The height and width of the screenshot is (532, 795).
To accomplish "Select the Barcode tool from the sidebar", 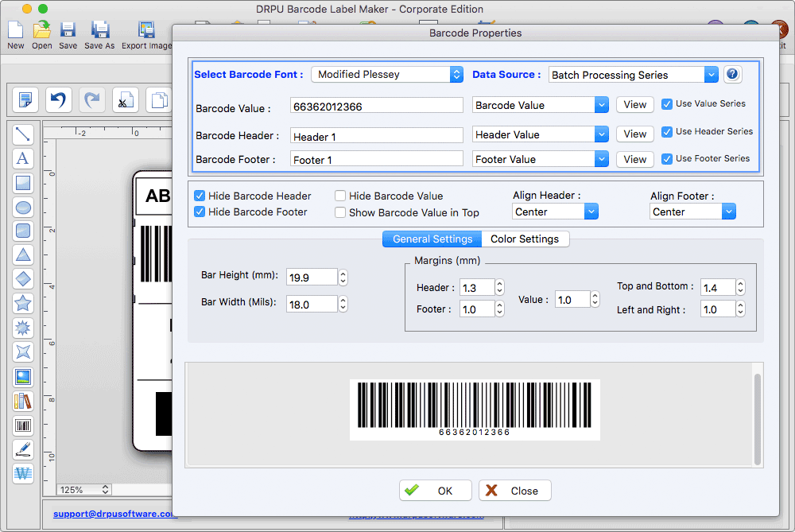I will pyautogui.click(x=23, y=425).
